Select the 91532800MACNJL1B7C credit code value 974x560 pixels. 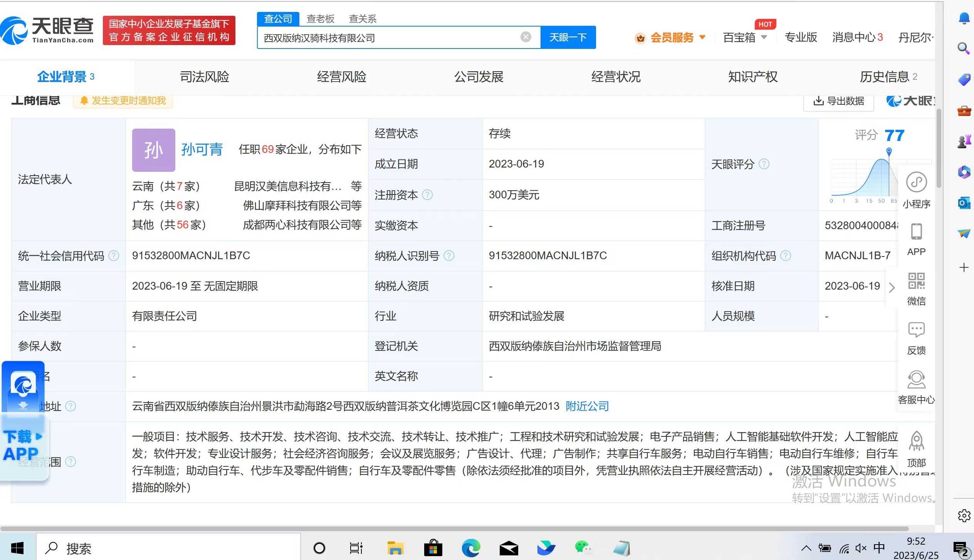tap(191, 256)
